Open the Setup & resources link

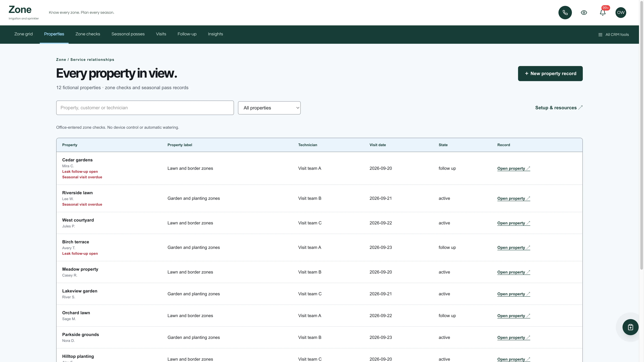(x=559, y=108)
